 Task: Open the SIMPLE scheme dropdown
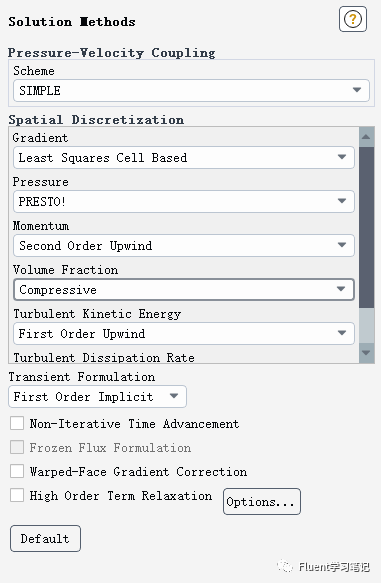[191, 90]
